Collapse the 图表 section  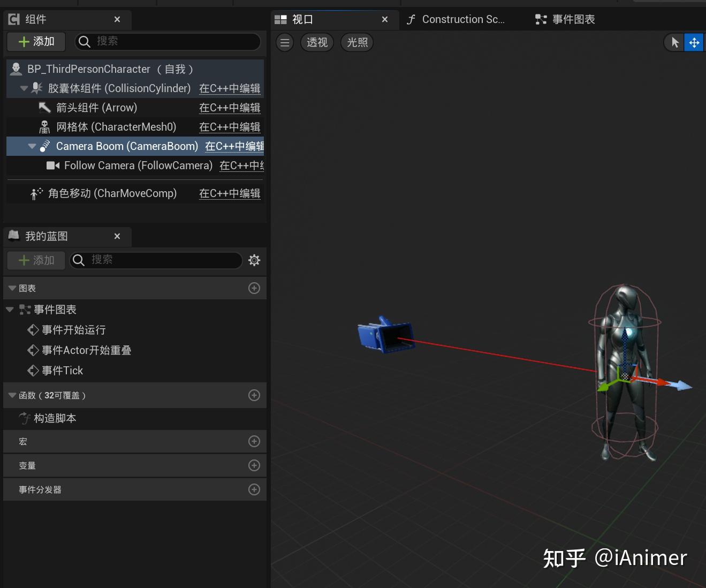12,288
